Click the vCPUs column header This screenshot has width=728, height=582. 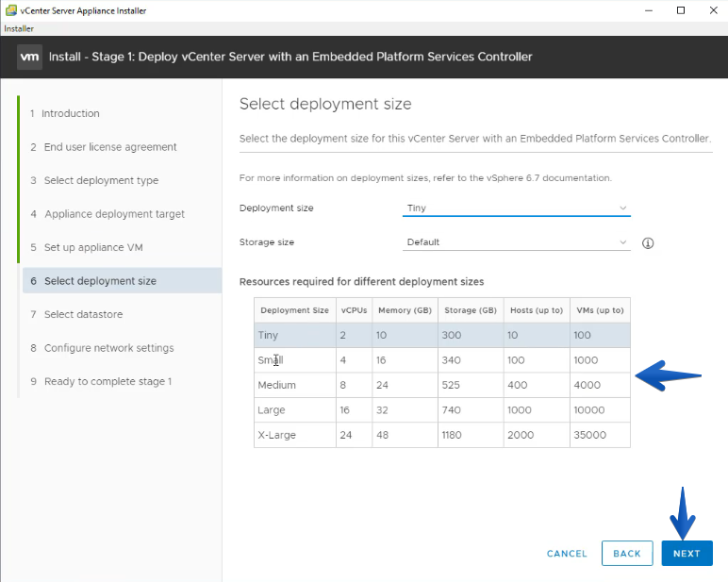[354, 310]
